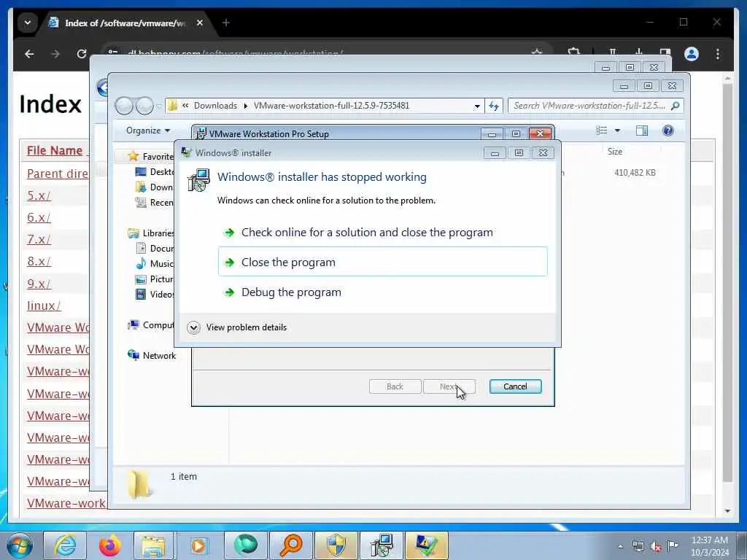Screen dimensions: 747x560
Task: Click Explorer search field
Action: click(595, 106)
